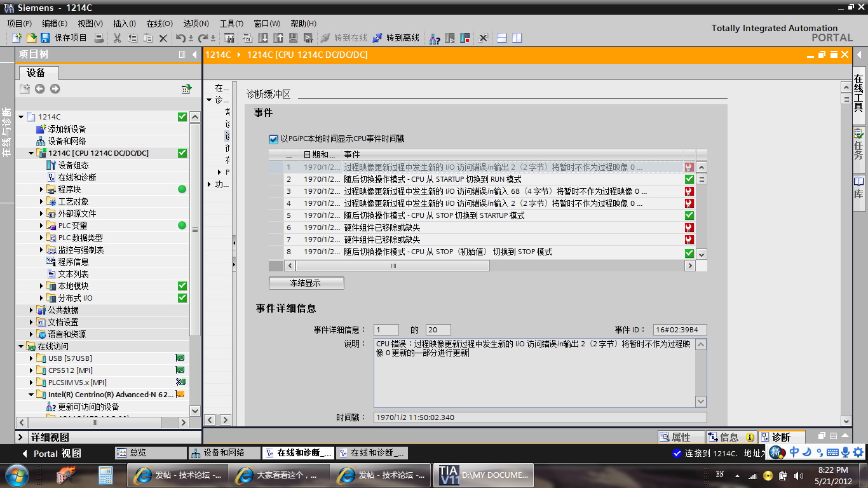Split editor space vertically
868x488 pixels.
(x=517, y=38)
